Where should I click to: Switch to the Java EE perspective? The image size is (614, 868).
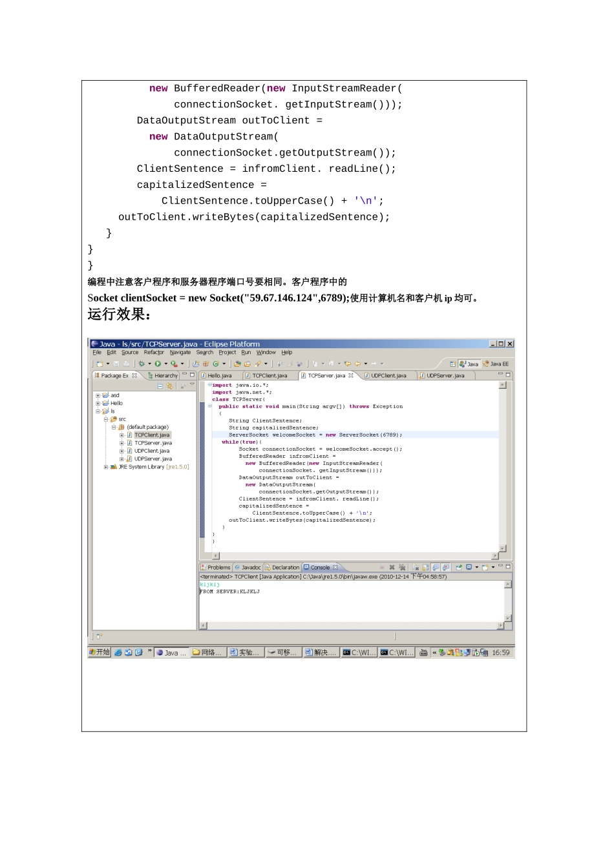point(496,364)
